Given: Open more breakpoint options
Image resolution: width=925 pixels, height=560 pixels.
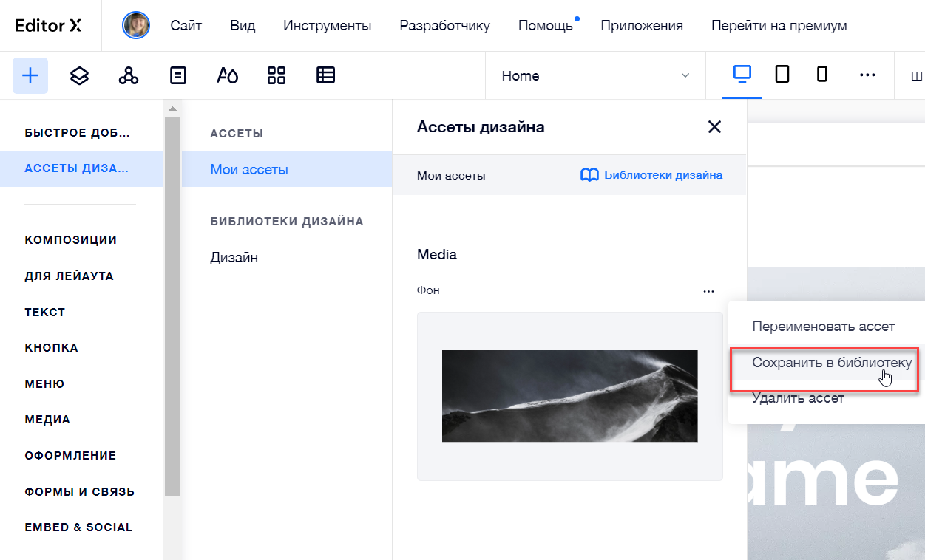Looking at the screenshot, I should coord(867,75).
